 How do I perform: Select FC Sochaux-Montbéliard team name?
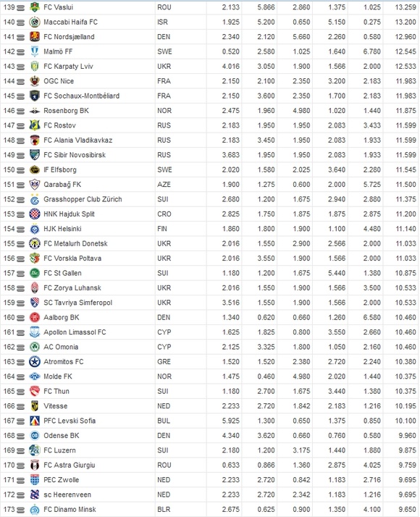(81, 96)
